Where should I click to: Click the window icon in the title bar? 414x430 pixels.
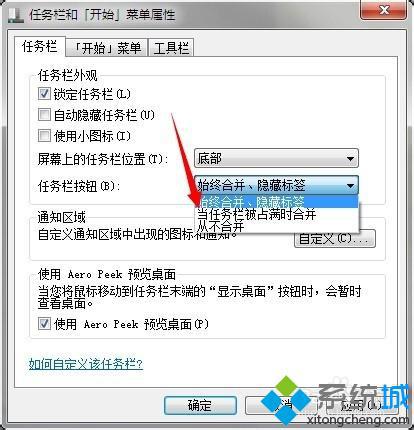[x=14, y=14]
